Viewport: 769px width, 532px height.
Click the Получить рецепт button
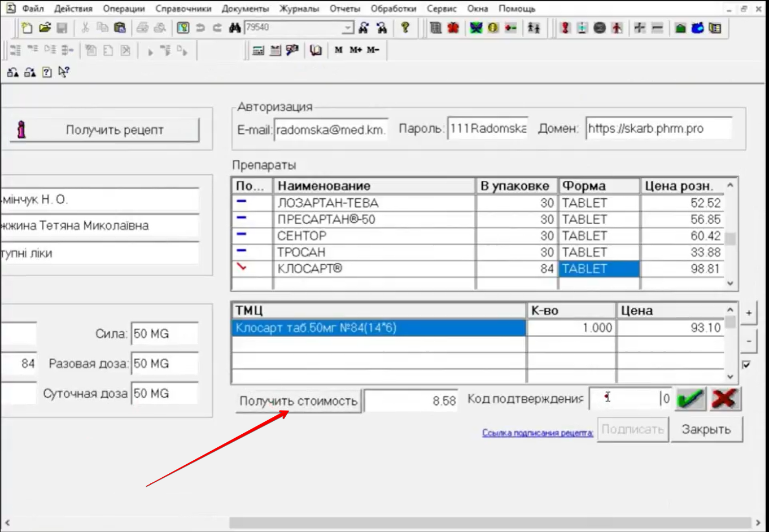pos(105,130)
